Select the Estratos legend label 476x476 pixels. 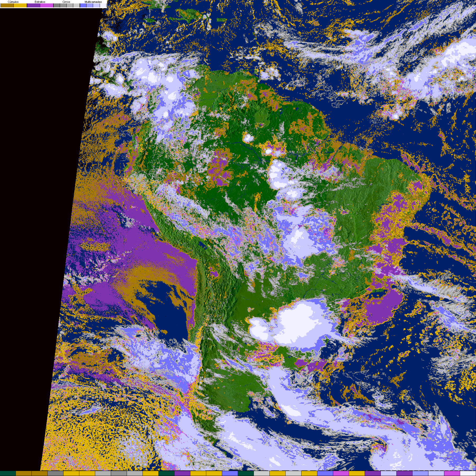[x=40, y=2]
